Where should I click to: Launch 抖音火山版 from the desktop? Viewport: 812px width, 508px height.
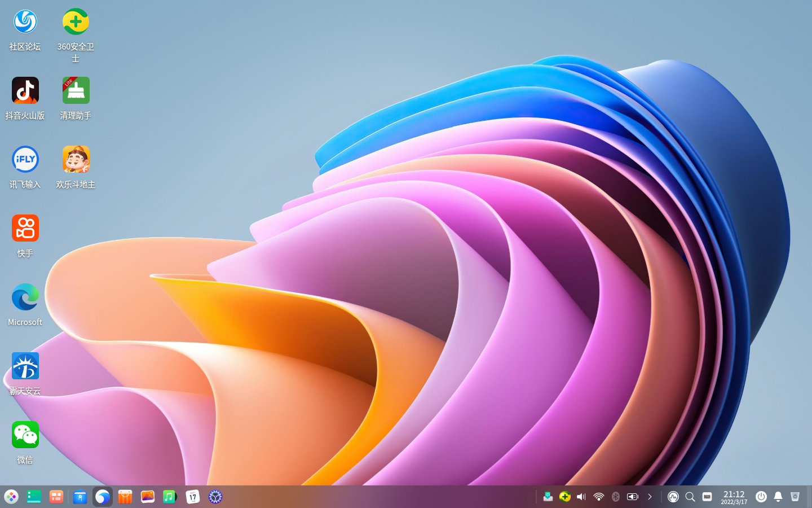click(25, 90)
